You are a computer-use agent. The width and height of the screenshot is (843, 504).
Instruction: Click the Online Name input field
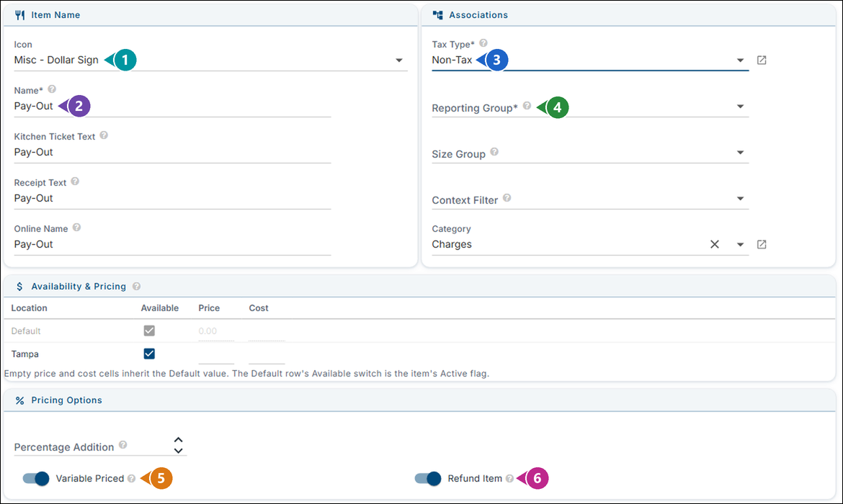(172, 245)
